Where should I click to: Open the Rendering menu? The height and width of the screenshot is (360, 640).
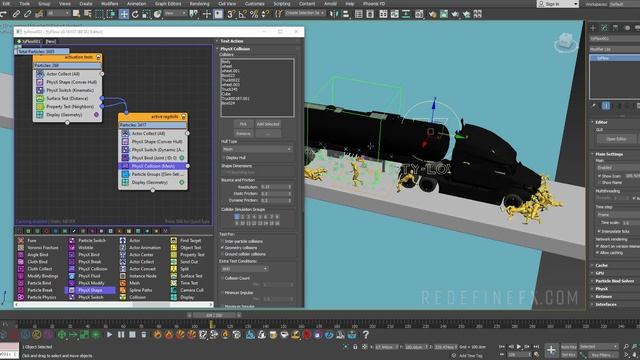[200, 4]
